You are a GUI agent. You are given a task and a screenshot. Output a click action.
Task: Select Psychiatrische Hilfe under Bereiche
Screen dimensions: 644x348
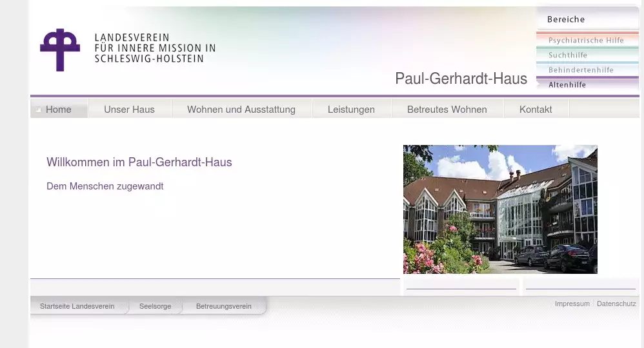[586, 40]
